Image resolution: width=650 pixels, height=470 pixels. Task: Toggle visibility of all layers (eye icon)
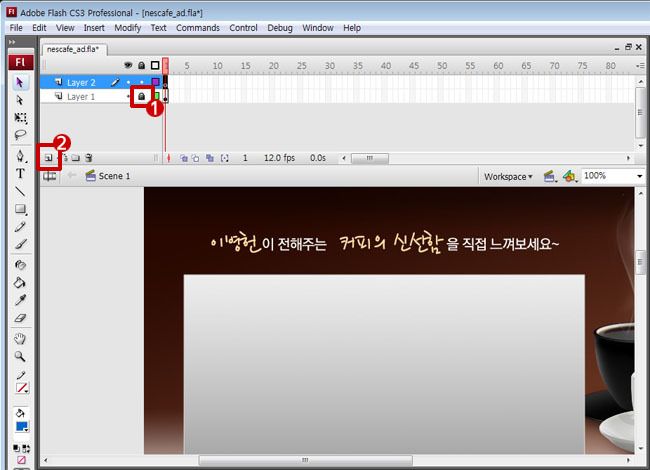point(128,65)
